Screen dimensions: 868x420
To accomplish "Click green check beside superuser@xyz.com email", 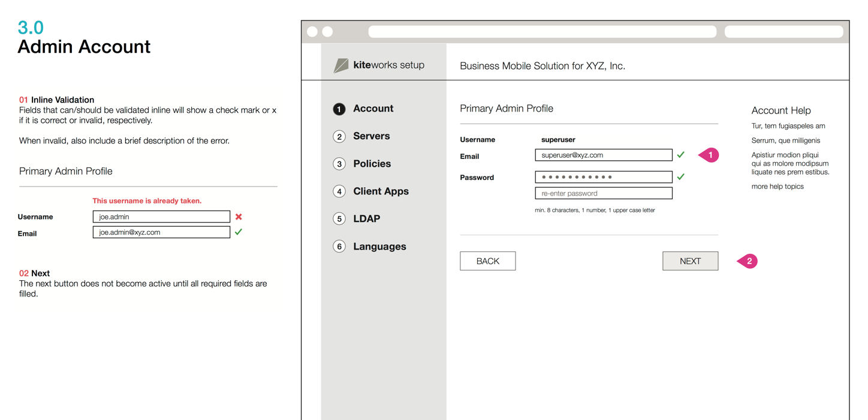I will pyautogui.click(x=681, y=155).
